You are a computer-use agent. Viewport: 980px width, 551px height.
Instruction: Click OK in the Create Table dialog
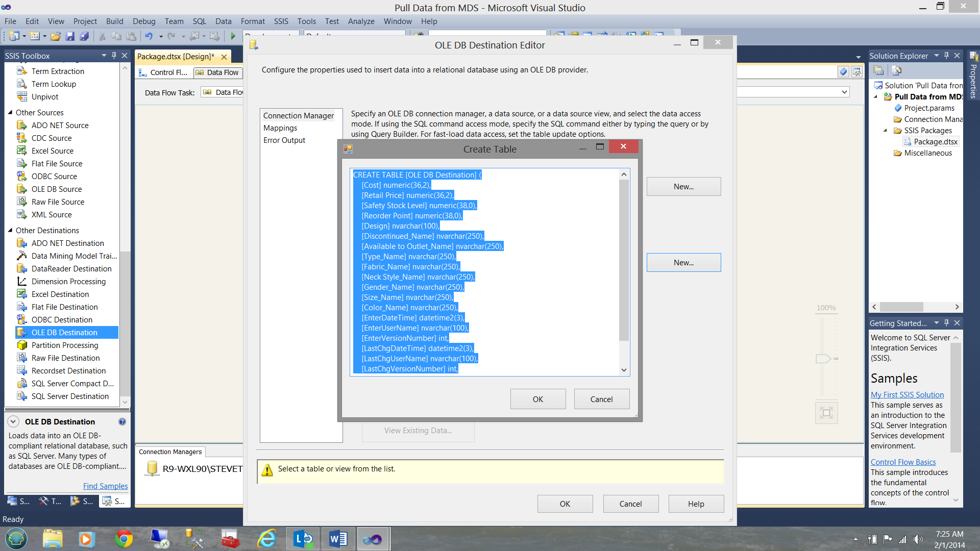537,399
